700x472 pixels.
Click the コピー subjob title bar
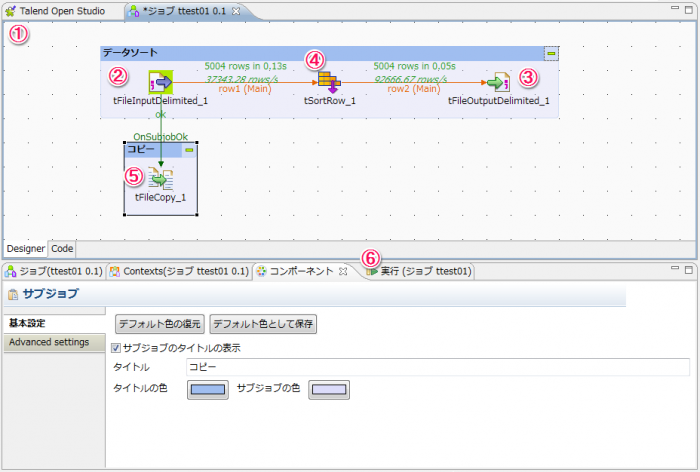pos(153,150)
